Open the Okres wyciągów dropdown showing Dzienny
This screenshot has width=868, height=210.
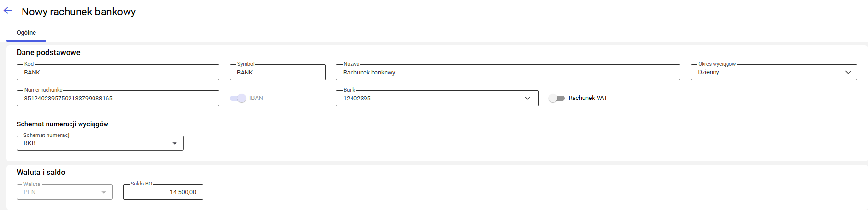pos(767,72)
